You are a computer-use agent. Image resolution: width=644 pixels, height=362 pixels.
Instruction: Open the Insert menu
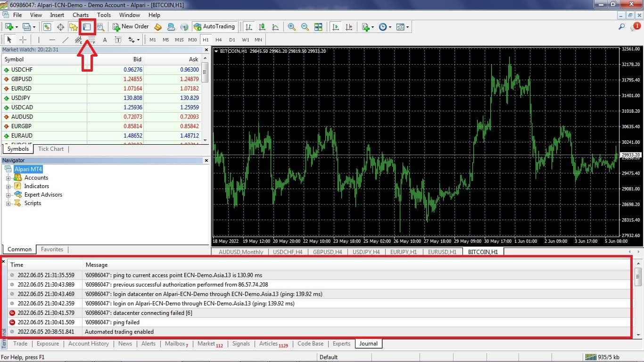point(57,15)
